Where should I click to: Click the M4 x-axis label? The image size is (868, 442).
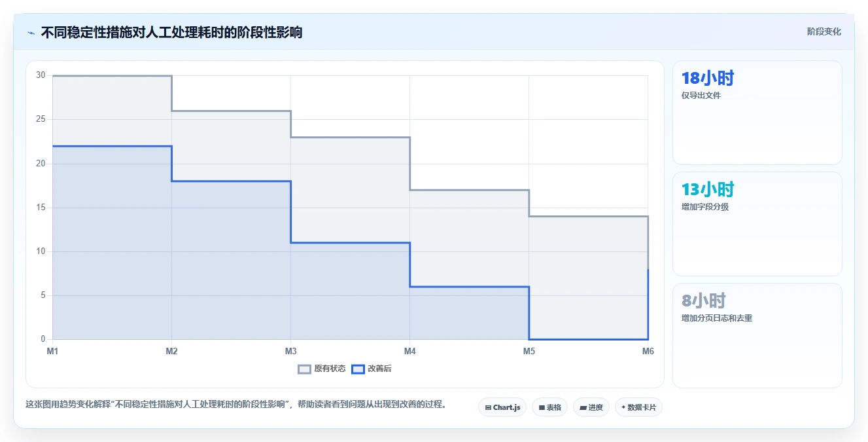point(409,352)
